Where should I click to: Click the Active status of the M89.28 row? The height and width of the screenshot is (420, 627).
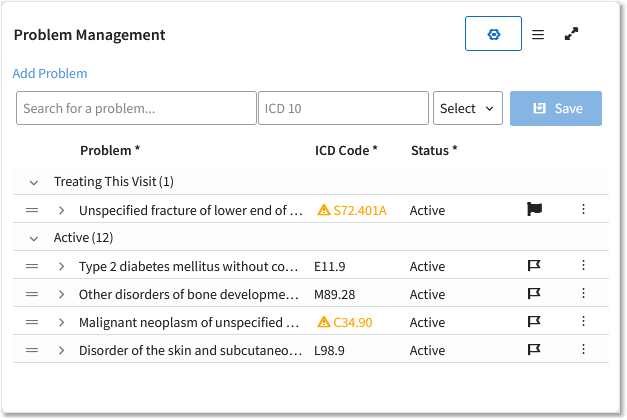pyautogui.click(x=427, y=294)
